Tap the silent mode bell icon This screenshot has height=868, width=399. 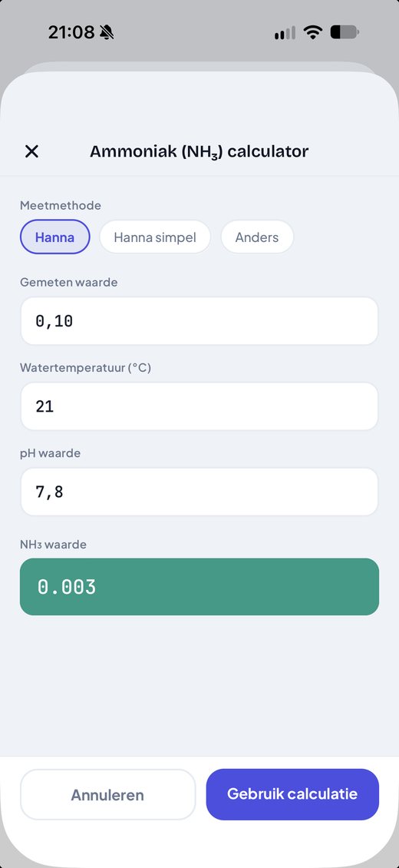pyautogui.click(x=107, y=33)
